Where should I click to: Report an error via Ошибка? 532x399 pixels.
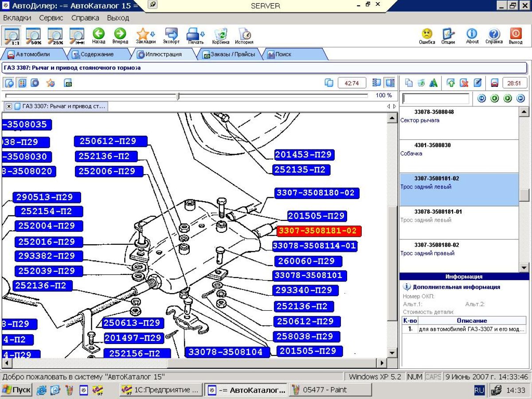pyautogui.click(x=427, y=36)
